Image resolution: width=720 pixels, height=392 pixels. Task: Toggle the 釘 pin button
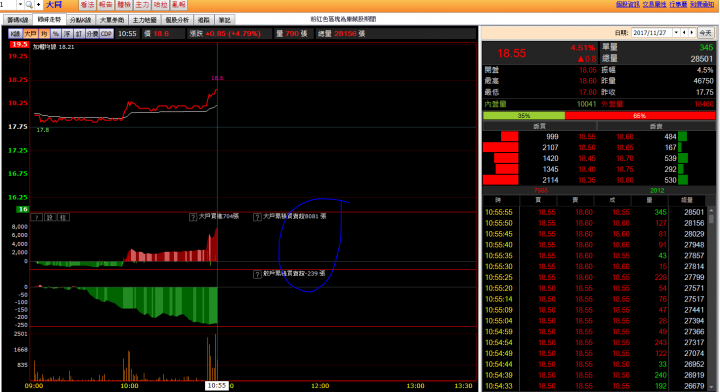click(x=79, y=34)
